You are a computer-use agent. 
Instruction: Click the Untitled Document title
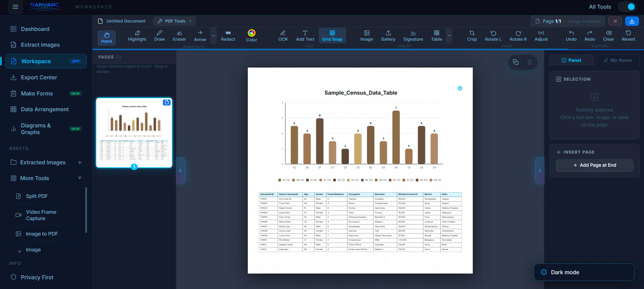point(126,21)
